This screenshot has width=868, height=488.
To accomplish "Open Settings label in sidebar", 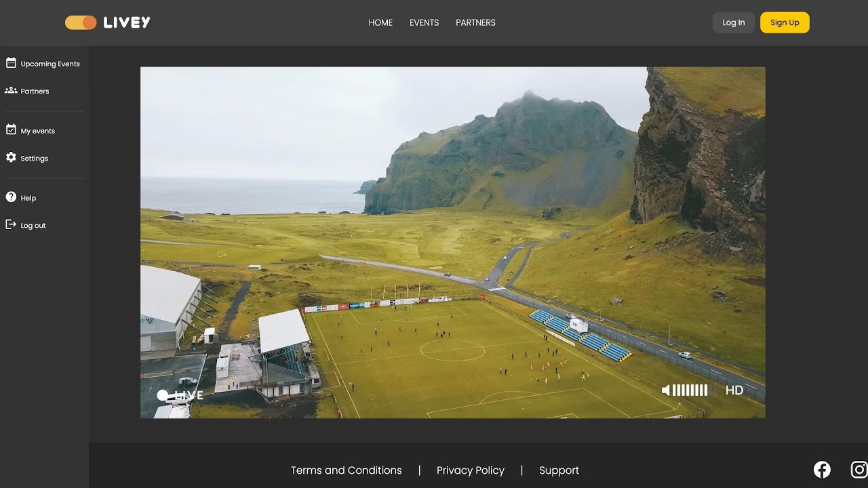I will point(35,158).
